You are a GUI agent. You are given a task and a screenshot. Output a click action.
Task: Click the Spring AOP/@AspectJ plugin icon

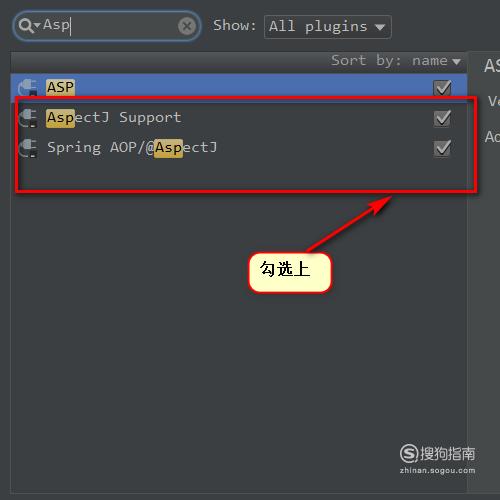pos(28,148)
